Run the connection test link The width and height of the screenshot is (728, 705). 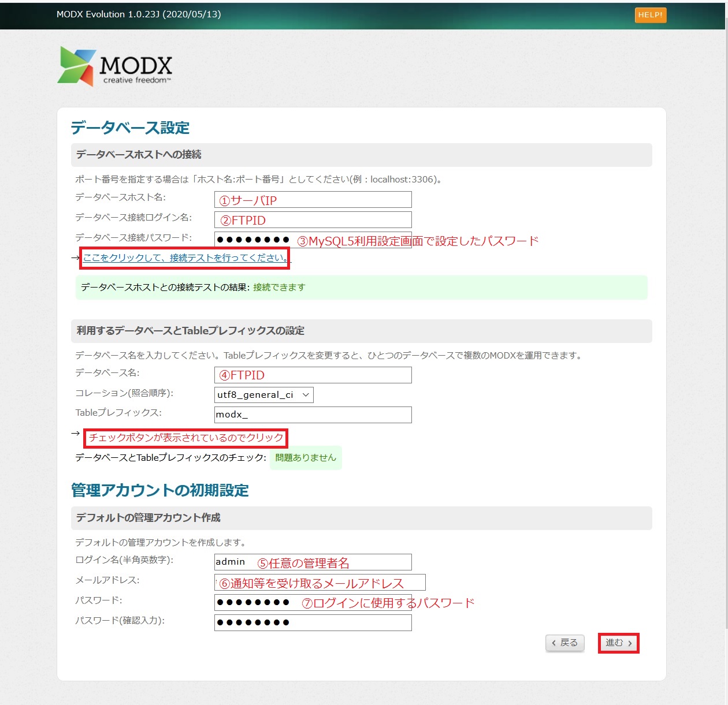click(x=185, y=258)
